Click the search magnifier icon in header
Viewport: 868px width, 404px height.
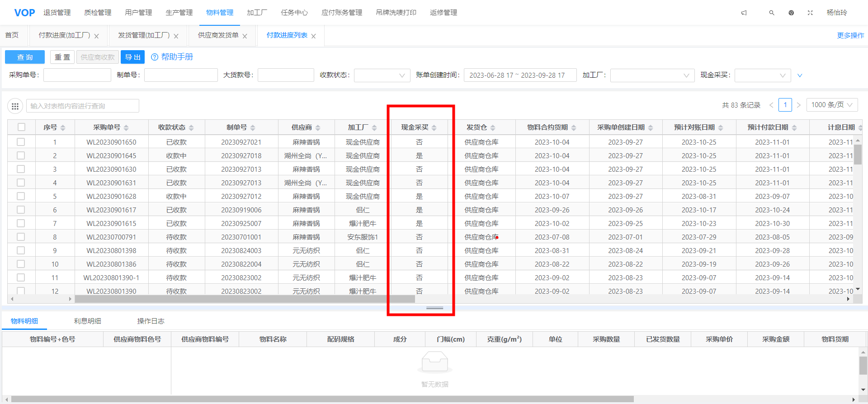(772, 13)
